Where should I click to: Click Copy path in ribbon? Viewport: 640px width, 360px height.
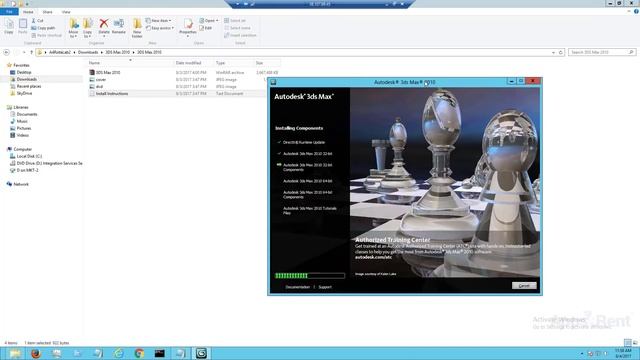(x=43, y=28)
